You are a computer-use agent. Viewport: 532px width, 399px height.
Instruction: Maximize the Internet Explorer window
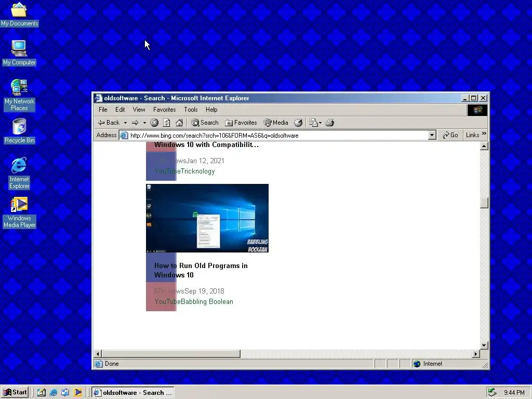pos(474,98)
